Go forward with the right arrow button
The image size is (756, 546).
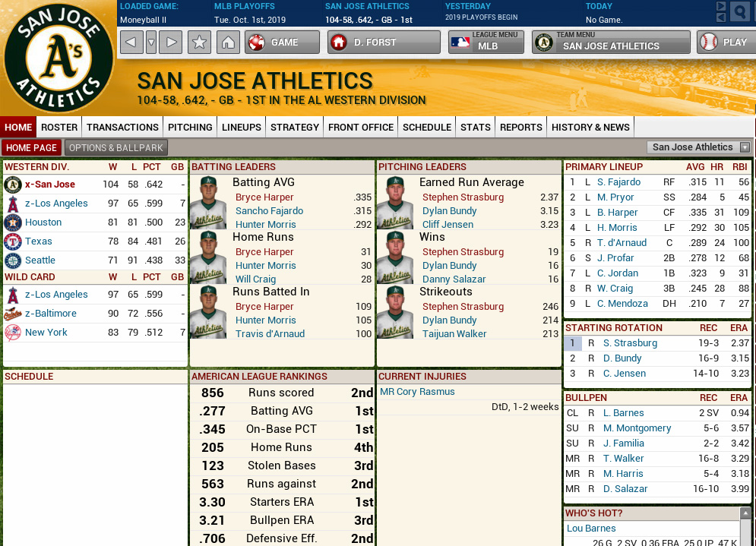coord(171,43)
